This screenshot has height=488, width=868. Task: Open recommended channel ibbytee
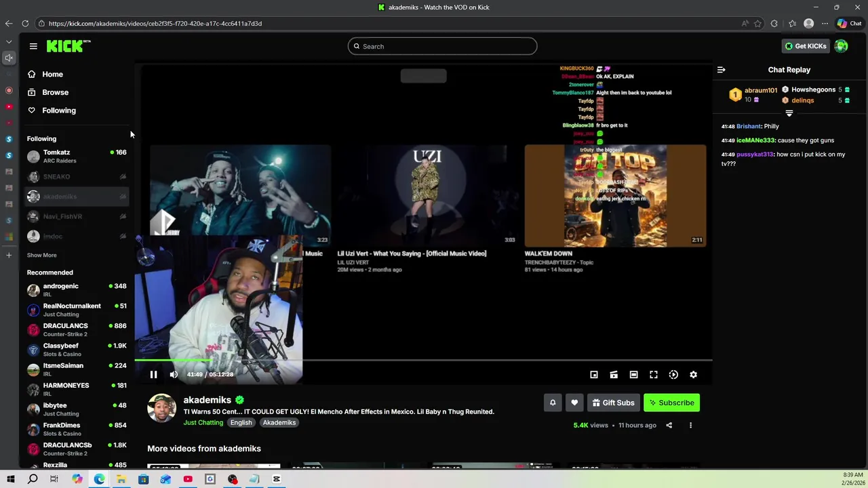(x=77, y=409)
